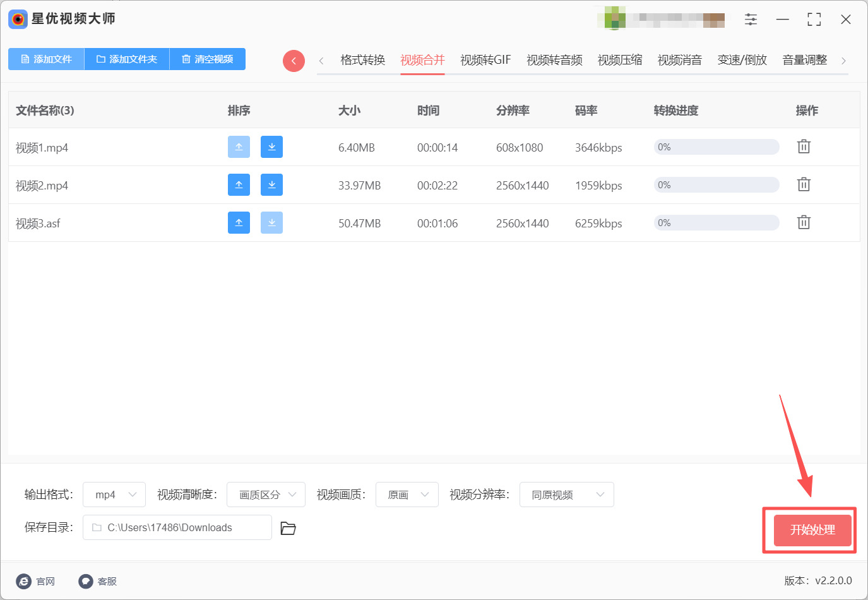The height and width of the screenshot is (600, 868).
Task: Expand 视频画质 原画 dropdown
Action: point(407,495)
